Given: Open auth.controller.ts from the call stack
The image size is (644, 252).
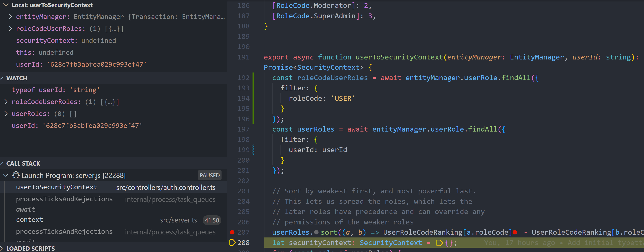Looking at the screenshot, I should coord(166,187).
